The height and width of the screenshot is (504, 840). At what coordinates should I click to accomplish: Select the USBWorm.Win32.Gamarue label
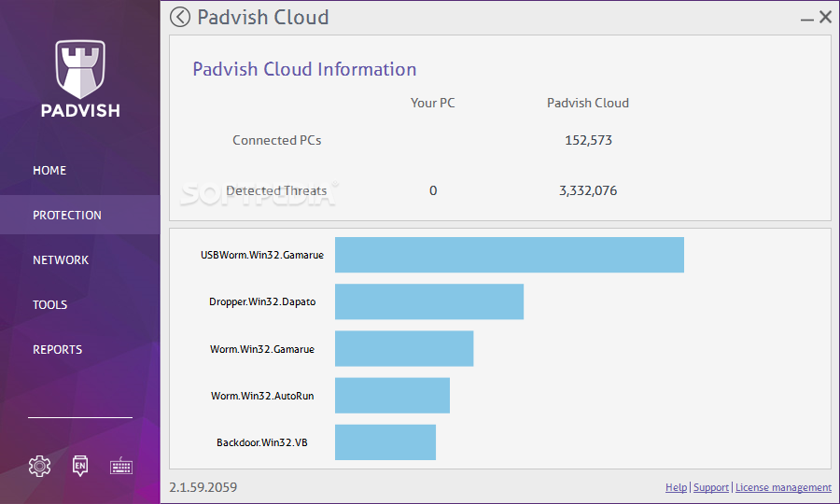click(262, 255)
